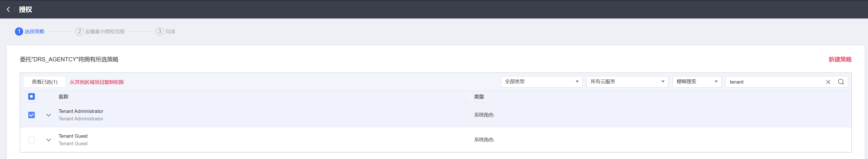Click the back arrow next to 授权

(x=8, y=9)
